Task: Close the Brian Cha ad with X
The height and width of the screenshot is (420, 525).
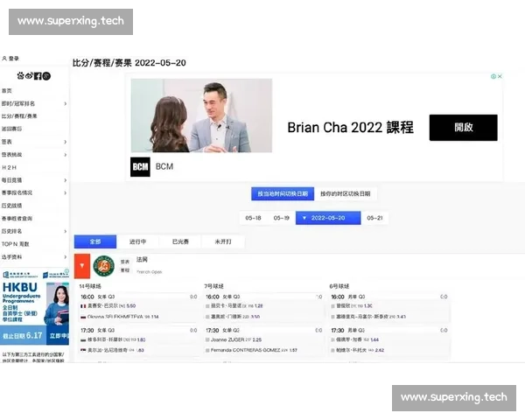Action: tap(500, 76)
